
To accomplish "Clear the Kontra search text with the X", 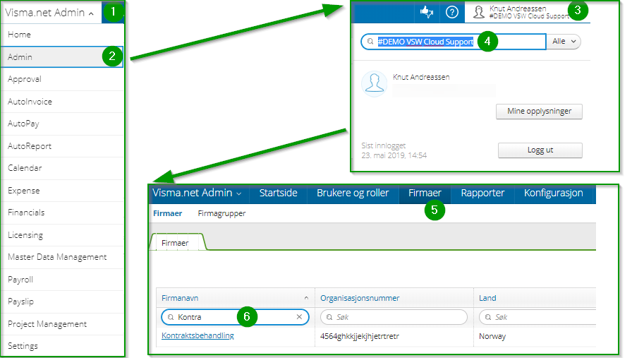I will 299,317.
